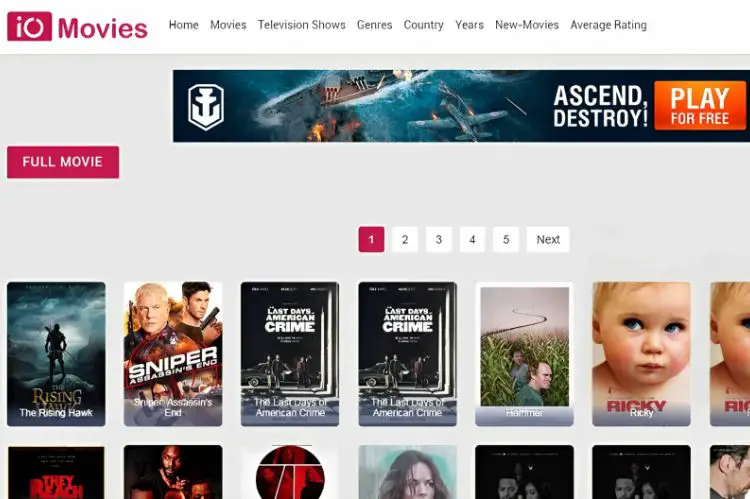Go to pagination page 3

tap(439, 239)
